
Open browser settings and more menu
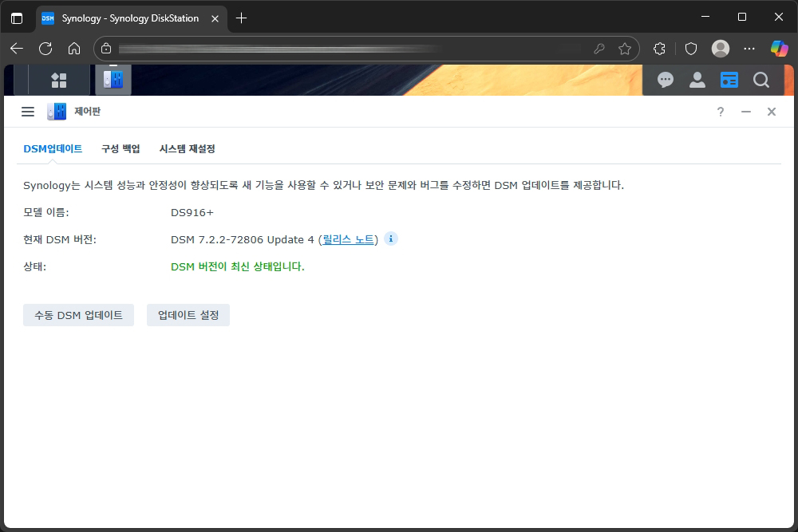point(749,49)
